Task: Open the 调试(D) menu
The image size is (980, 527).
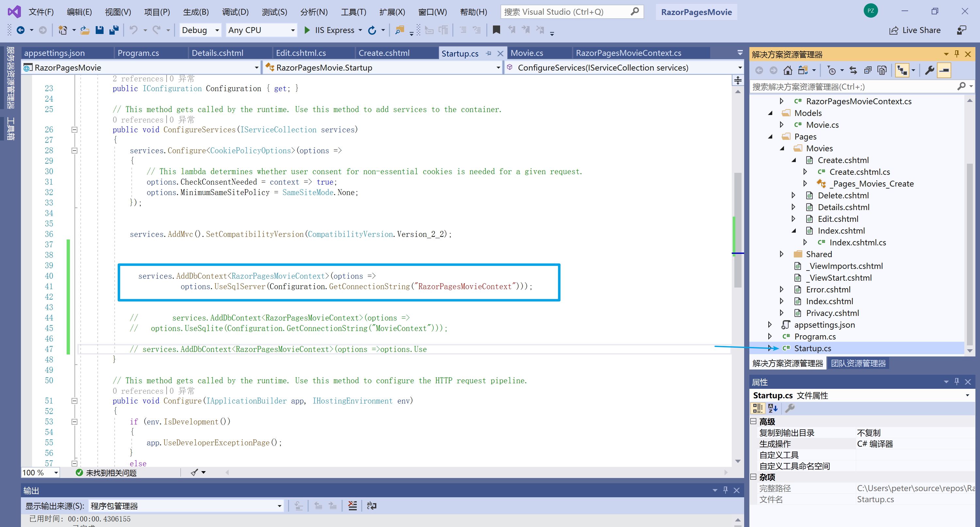Action: (235, 12)
